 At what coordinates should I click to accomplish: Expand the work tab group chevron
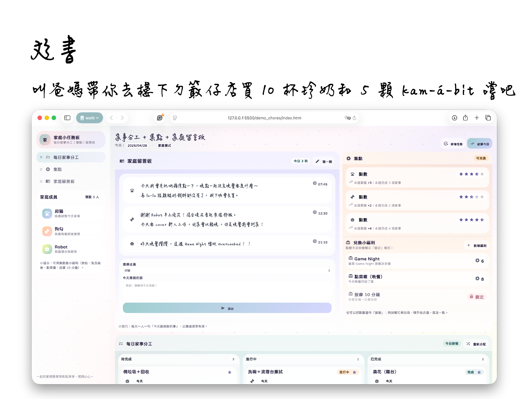tap(97, 118)
